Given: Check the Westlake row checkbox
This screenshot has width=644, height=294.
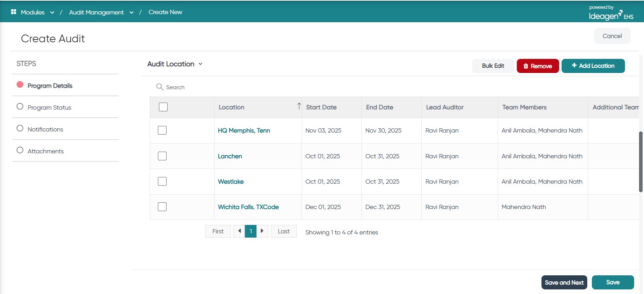Looking at the screenshot, I should click(x=162, y=181).
